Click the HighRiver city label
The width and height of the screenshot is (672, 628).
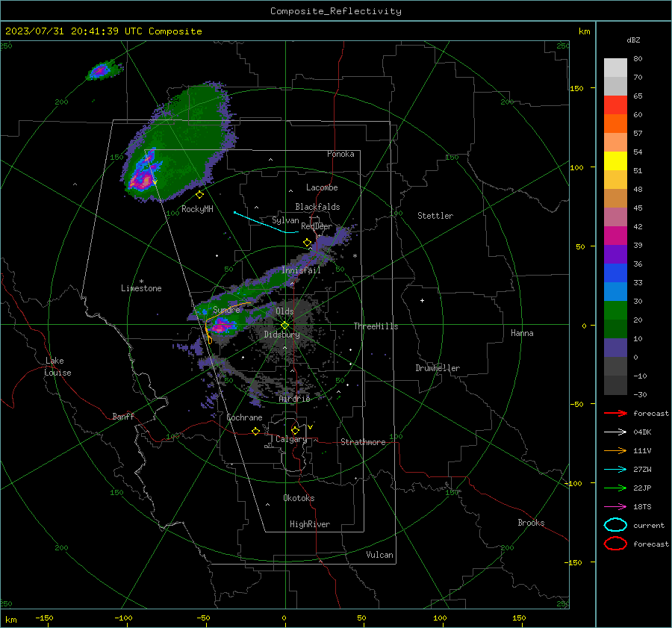pos(310,524)
